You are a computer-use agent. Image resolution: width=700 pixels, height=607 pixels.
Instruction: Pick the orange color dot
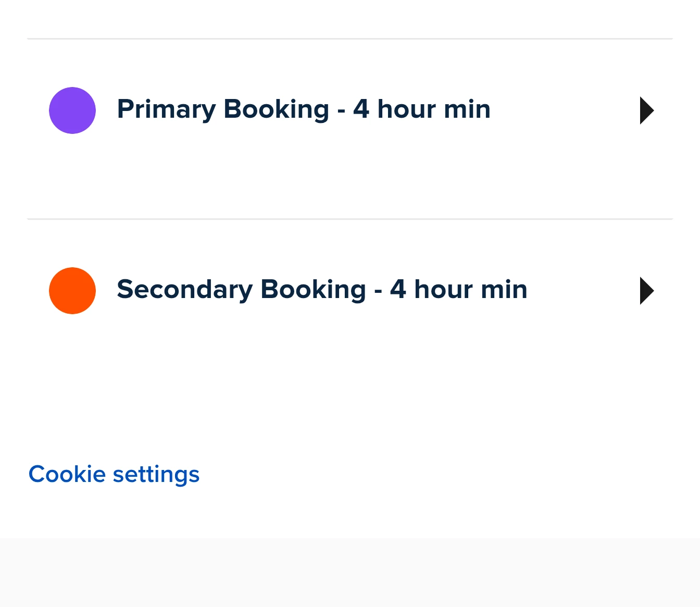point(72,291)
